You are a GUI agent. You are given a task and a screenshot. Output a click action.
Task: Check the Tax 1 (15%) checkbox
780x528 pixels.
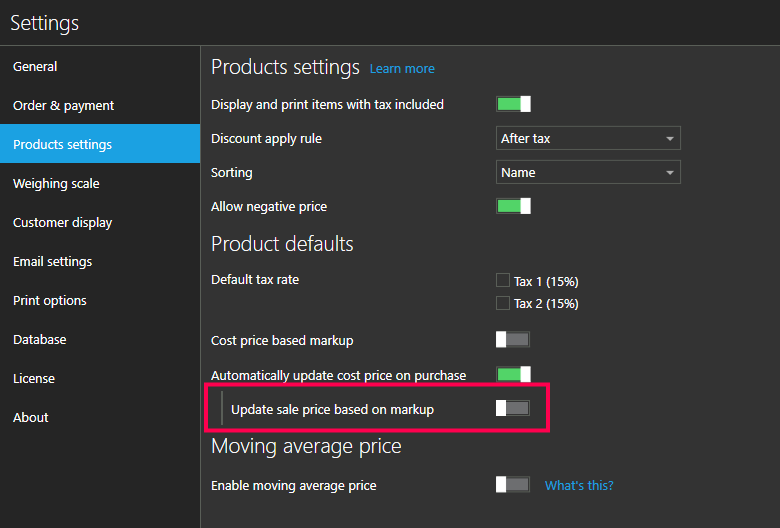click(503, 281)
